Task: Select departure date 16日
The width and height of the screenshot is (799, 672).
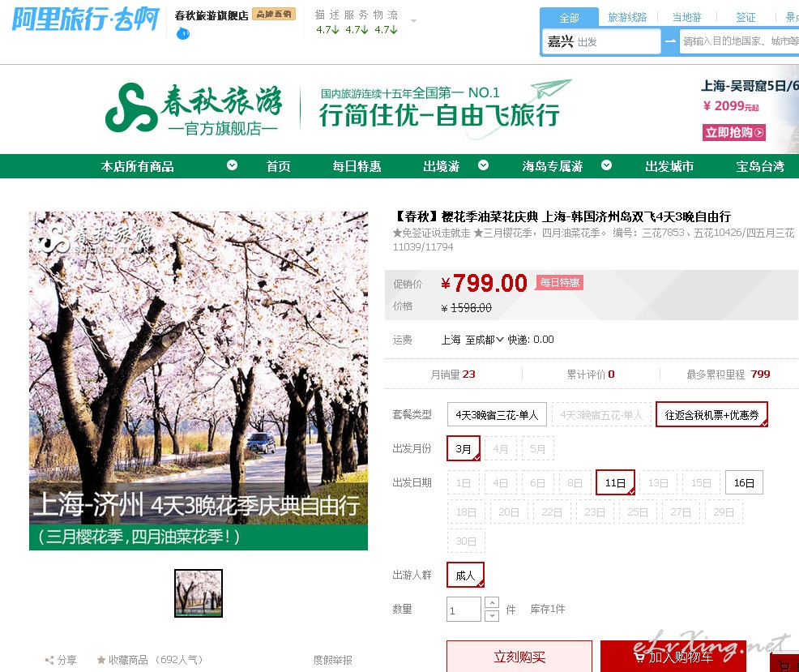Action: click(x=744, y=482)
